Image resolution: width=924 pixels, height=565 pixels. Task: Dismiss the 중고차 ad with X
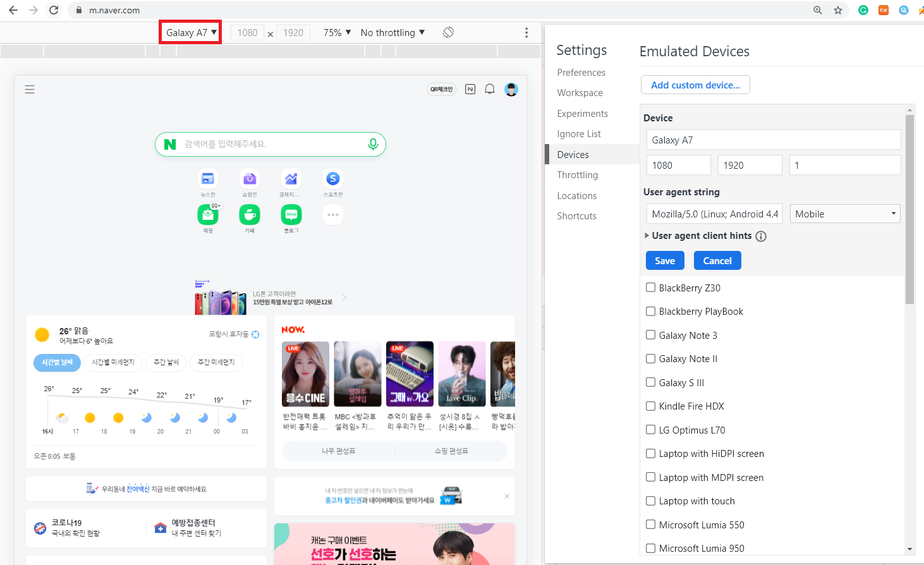click(507, 496)
